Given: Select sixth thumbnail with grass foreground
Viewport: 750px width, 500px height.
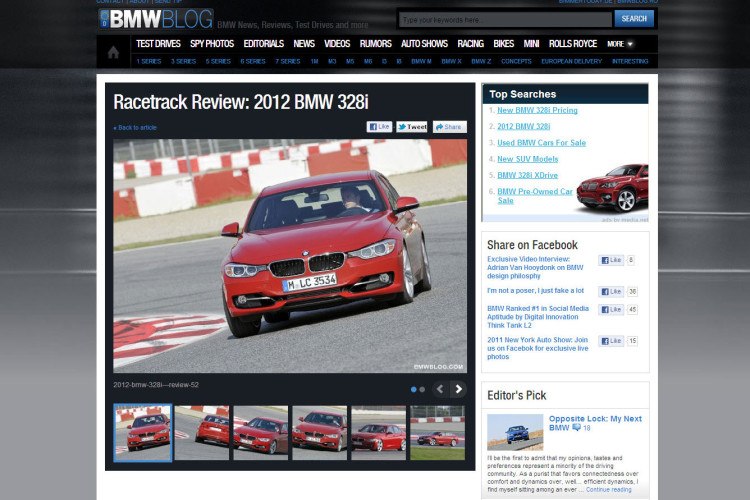Looking at the screenshot, I should coord(437,433).
